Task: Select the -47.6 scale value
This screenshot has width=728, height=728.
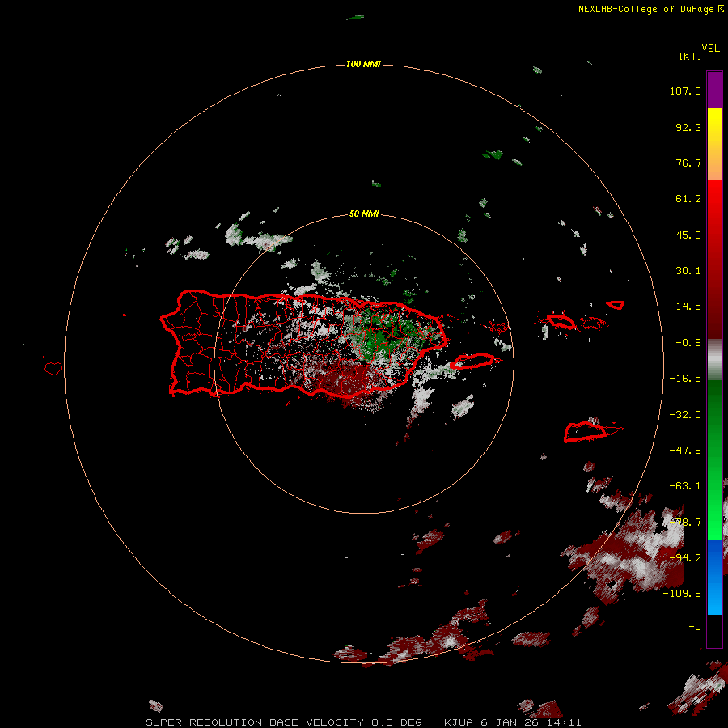Action: (685, 451)
